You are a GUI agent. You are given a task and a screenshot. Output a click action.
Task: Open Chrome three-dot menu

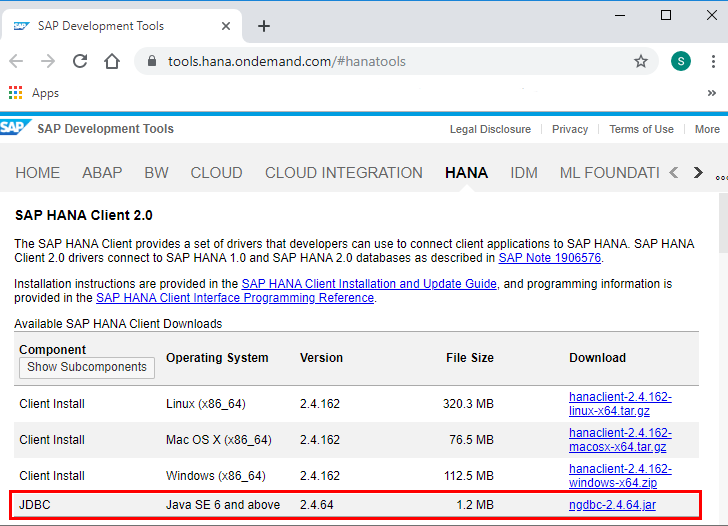712,61
